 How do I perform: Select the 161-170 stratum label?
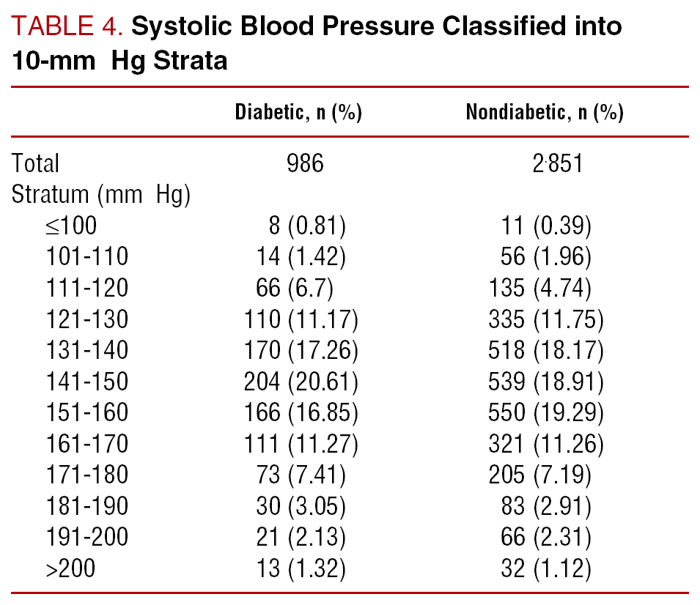tap(86, 444)
